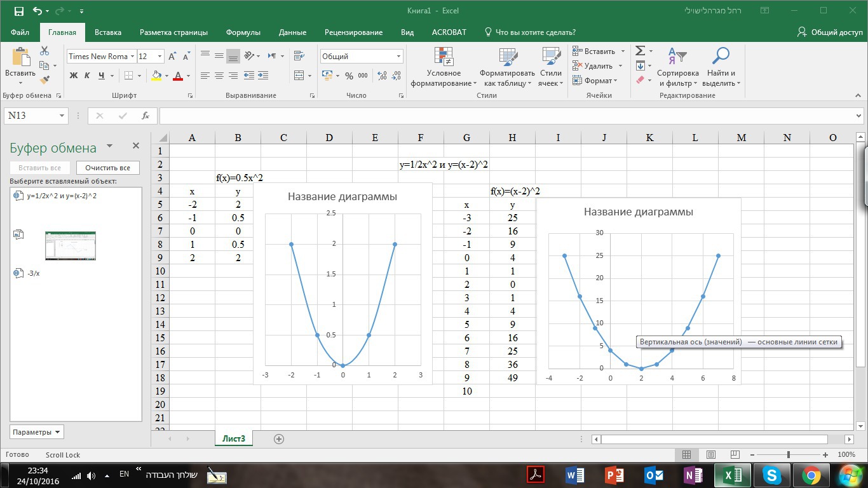Click the Clear eraser icon in editing group
The image size is (868, 488).
tap(641, 80)
